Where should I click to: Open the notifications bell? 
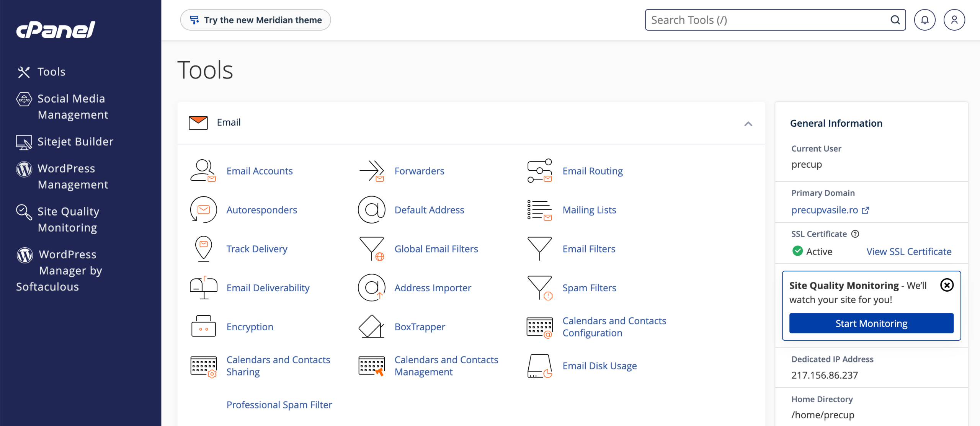pyautogui.click(x=924, y=20)
